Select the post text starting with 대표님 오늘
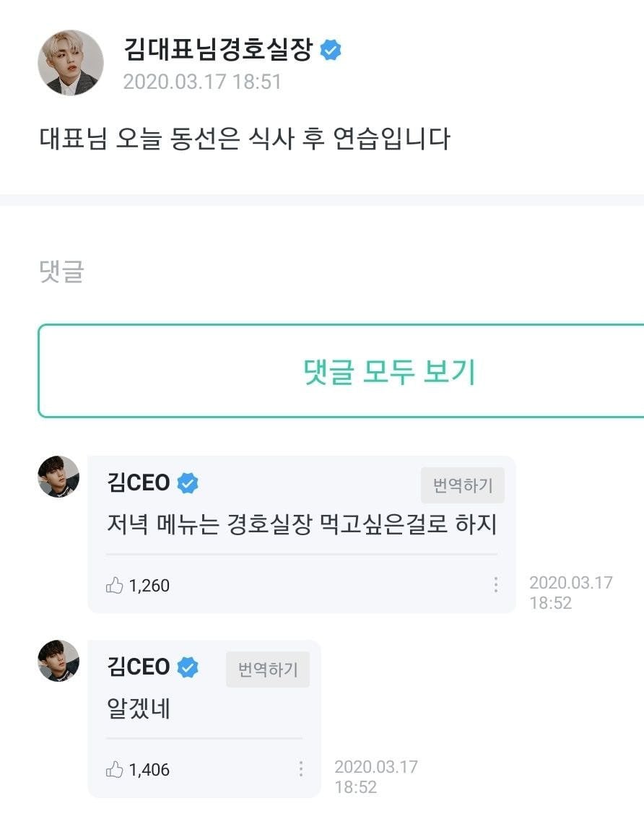The height and width of the screenshot is (819, 644). pyautogui.click(x=245, y=138)
